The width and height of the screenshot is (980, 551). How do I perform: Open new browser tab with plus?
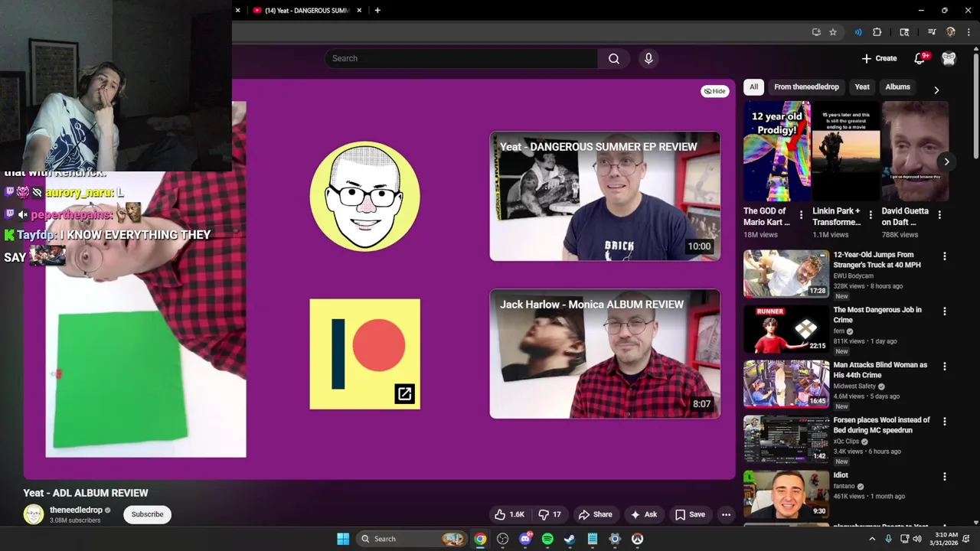coord(377,10)
